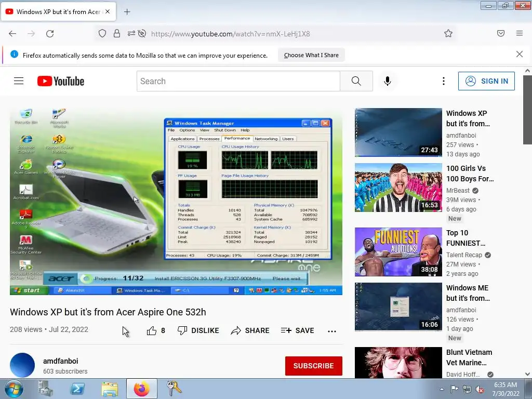Open File Explorer from taskbar

110,389
